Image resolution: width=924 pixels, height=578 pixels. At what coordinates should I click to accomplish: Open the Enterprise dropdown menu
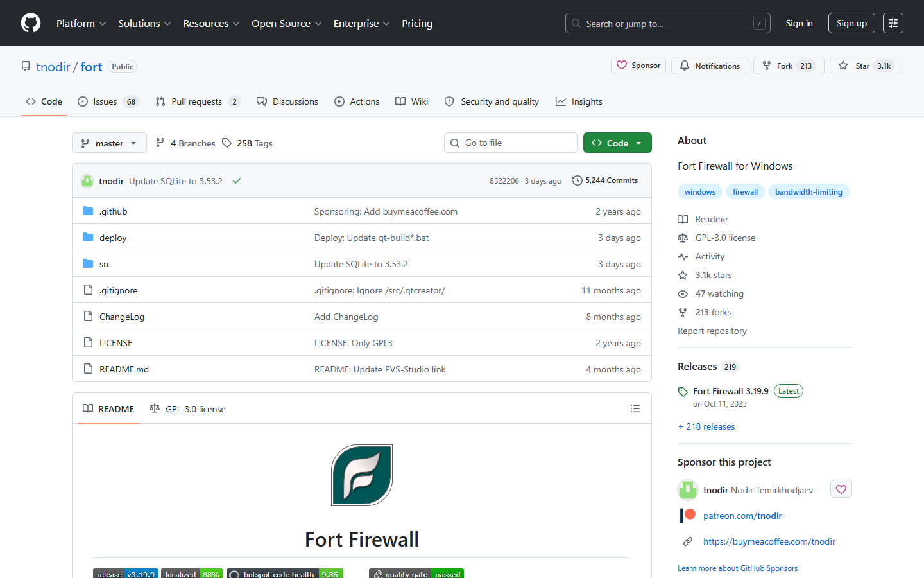[x=361, y=23]
